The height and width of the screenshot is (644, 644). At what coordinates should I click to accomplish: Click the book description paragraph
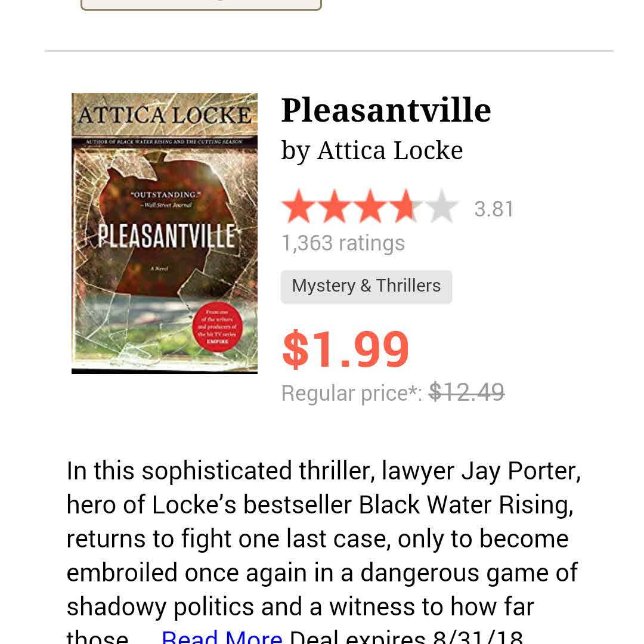coord(322,538)
